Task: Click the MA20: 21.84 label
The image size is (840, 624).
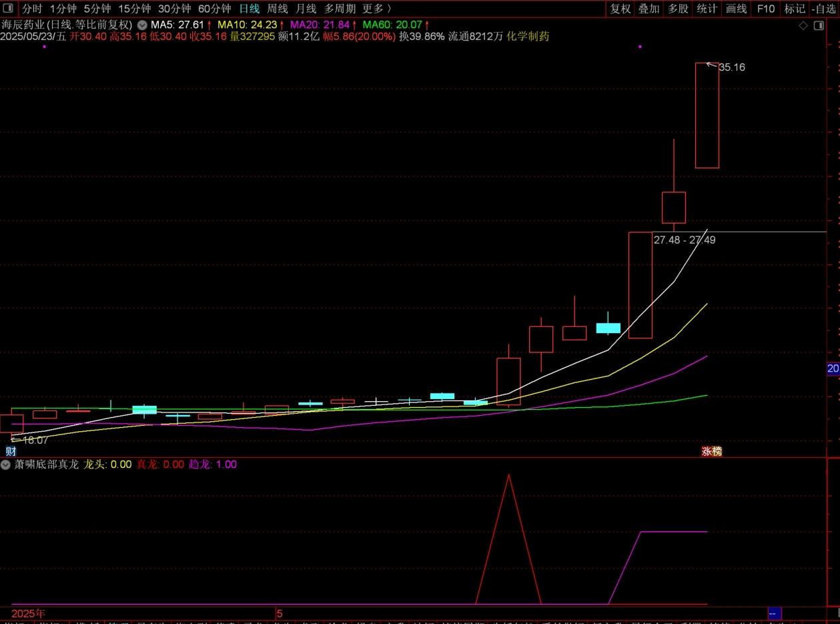Action: pyautogui.click(x=320, y=25)
